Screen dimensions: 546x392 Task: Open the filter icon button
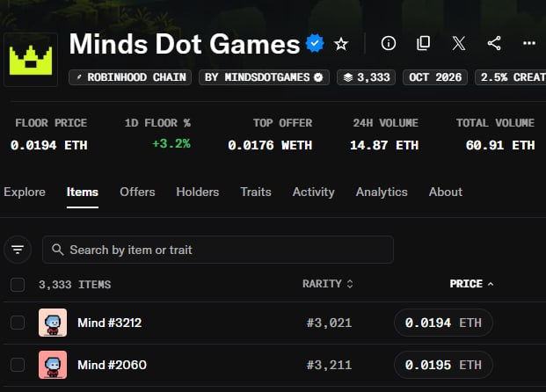18,250
